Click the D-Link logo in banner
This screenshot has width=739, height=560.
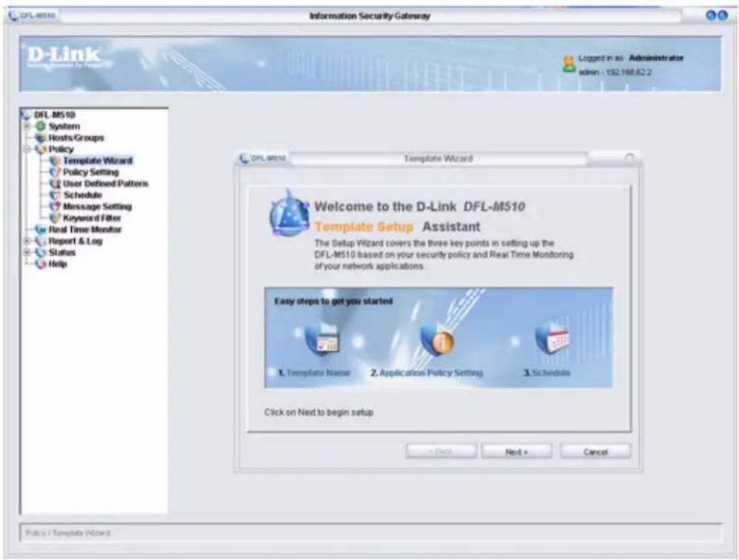64,56
